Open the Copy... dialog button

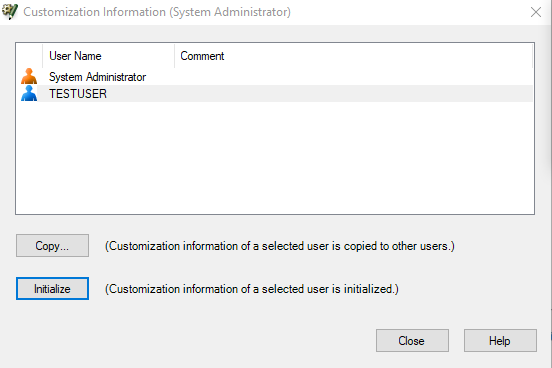(52, 245)
